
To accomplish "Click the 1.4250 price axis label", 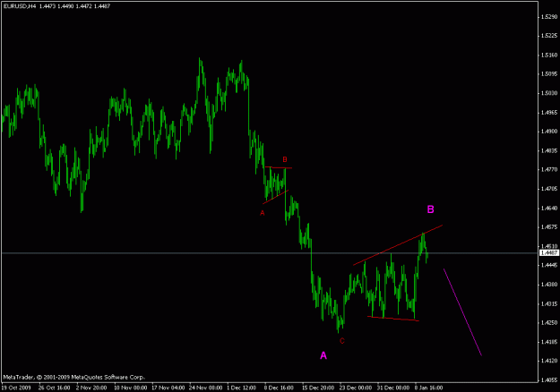I will (x=549, y=323).
